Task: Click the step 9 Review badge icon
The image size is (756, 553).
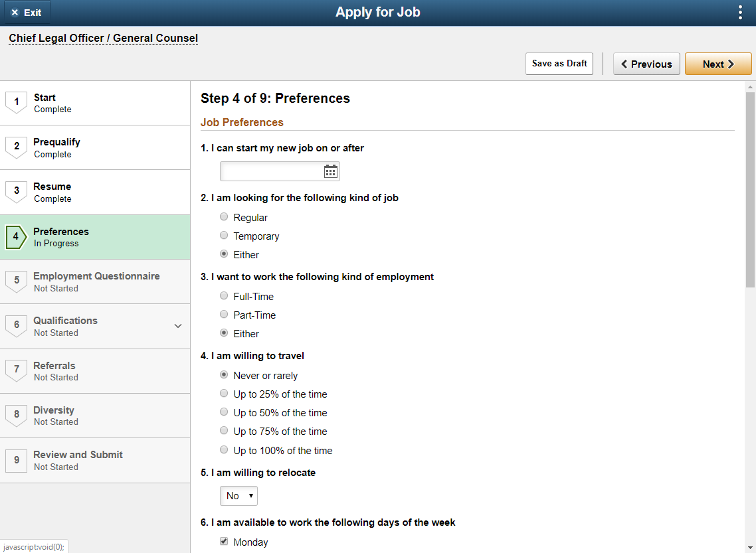Action: click(17, 460)
